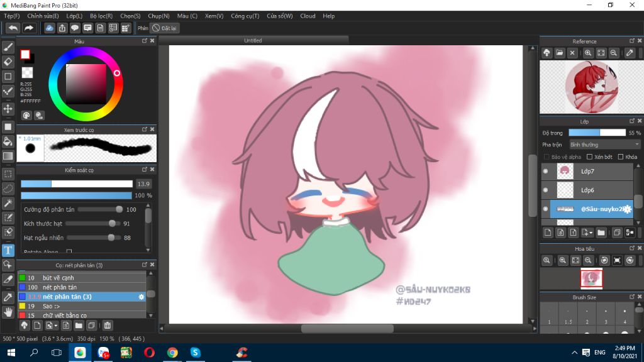Zoom in using the Navigator panel
The image size is (644, 362).
tap(563, 260)
